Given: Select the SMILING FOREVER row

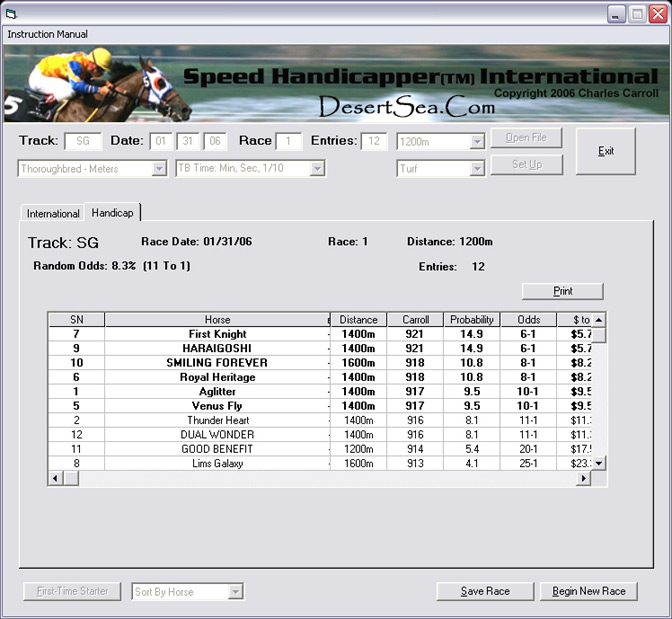Looking at the screenshot, I should 320,363.
